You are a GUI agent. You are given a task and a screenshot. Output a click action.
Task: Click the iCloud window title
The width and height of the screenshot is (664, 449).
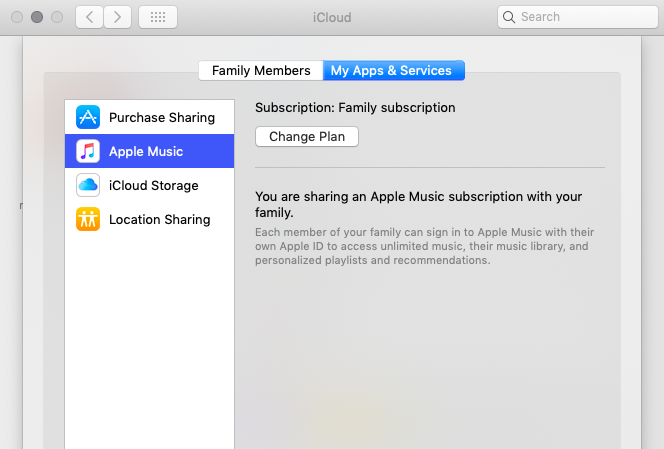332,17
